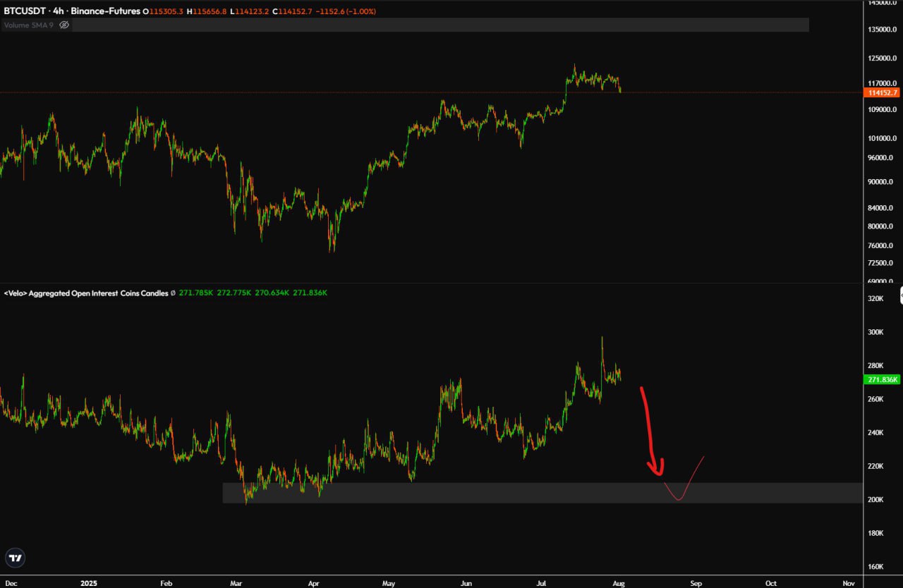
Task: Click the 2025 label on time axis
Action: (x=88, y=583)
